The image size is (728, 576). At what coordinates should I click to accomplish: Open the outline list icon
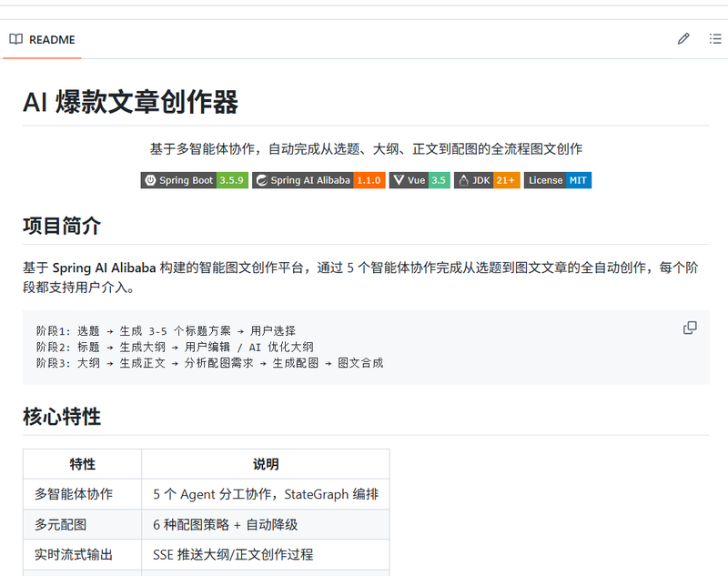coord(715,39)
